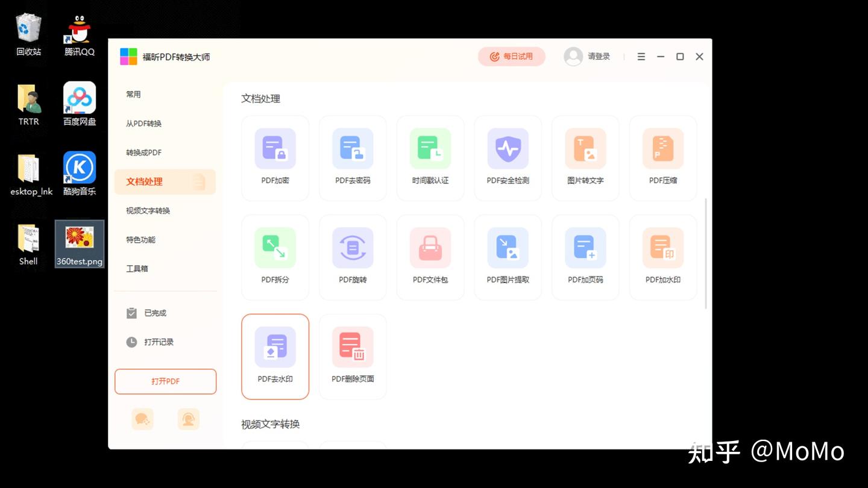Choose the PDF拆分 split tool

click(275, 257)
